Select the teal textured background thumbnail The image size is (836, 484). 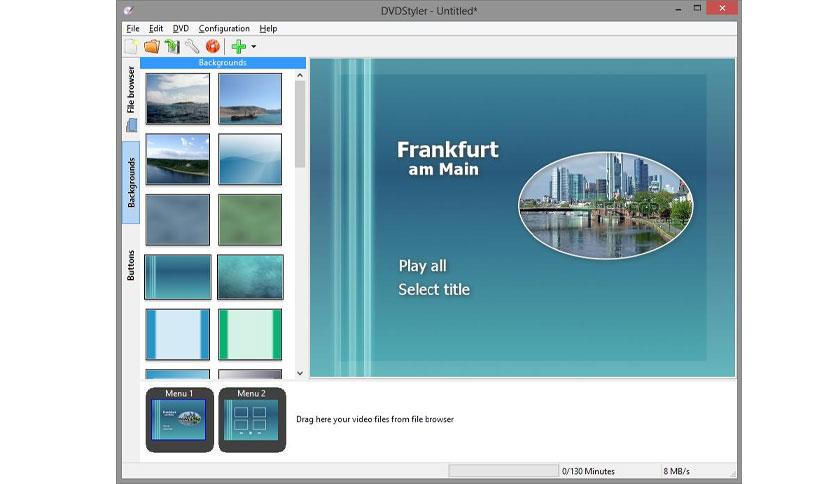point(250,277)
